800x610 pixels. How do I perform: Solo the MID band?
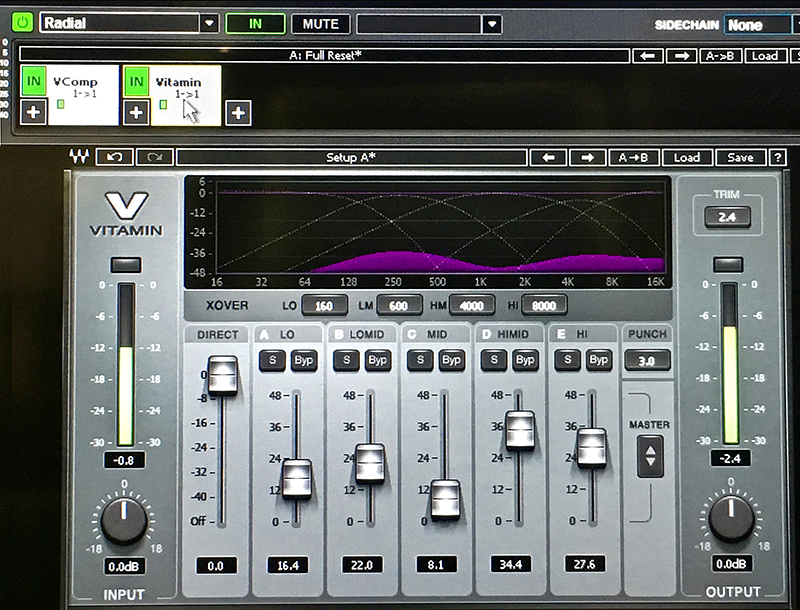click(x=420, y=360)
